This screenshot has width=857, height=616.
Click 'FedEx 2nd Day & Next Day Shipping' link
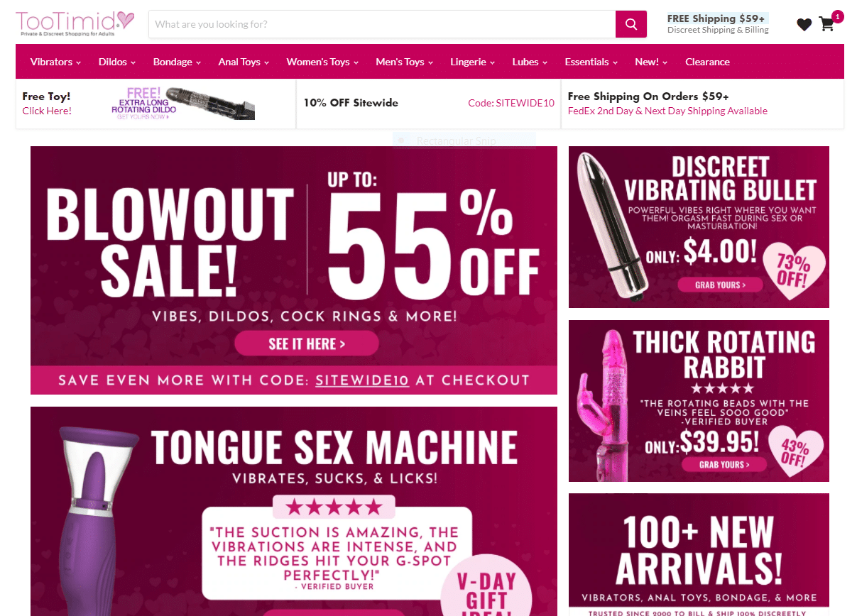tap(667, 111)
